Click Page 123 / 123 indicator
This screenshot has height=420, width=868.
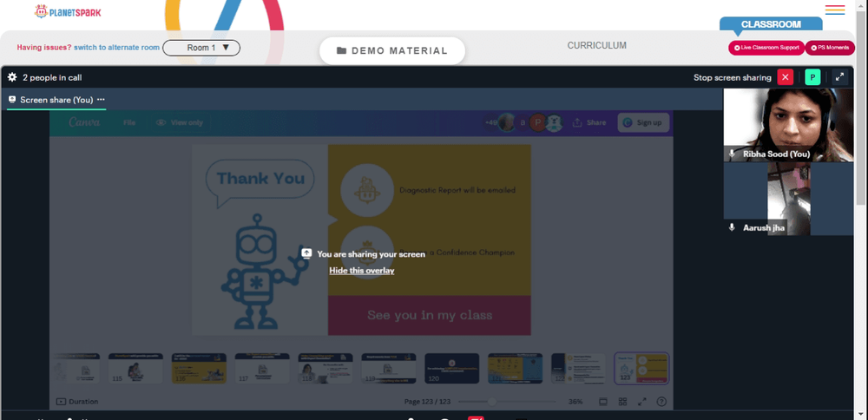[x=427, y=402]
